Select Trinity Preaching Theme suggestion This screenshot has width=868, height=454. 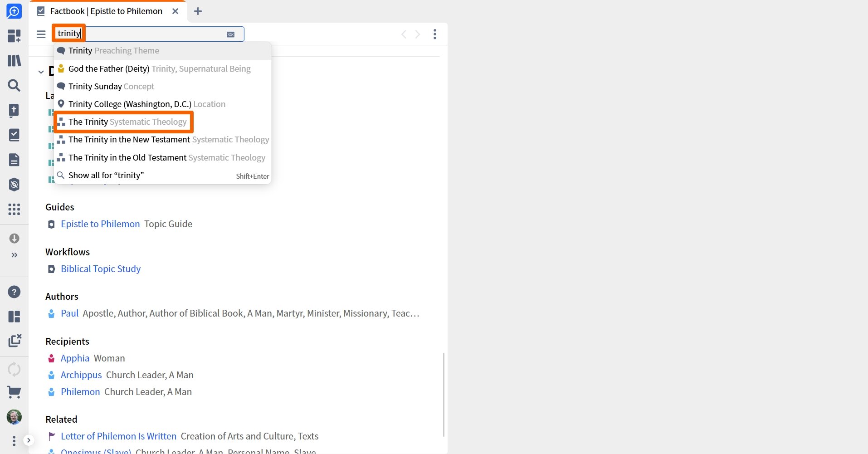[162, 51]
